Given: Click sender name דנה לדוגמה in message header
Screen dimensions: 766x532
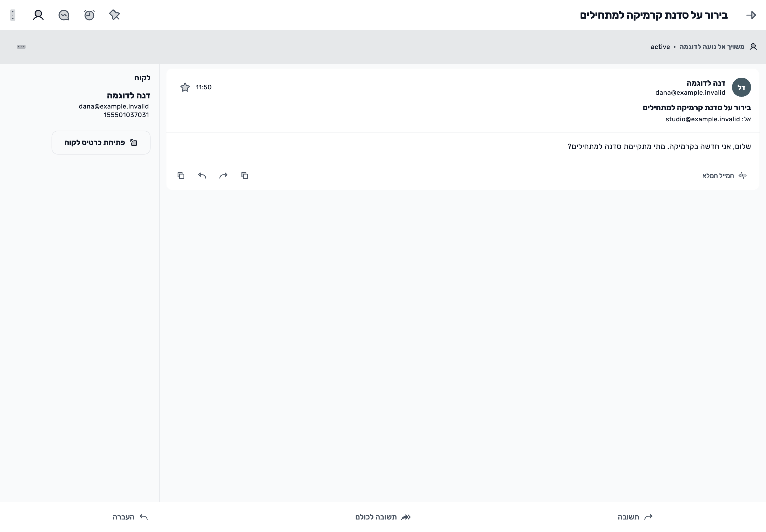Looking at the screenshot, I should 706,83.
